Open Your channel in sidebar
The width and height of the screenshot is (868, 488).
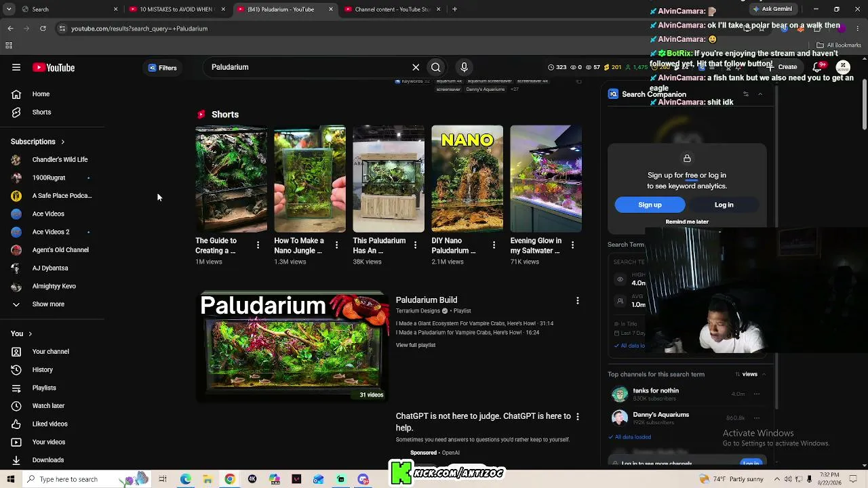(52, 352)
